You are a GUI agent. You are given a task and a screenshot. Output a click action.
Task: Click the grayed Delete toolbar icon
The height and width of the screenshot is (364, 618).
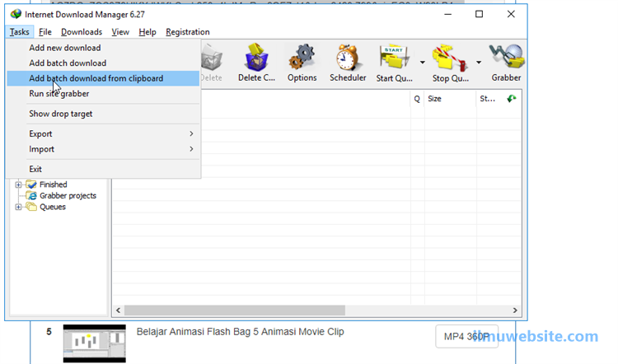212,58
